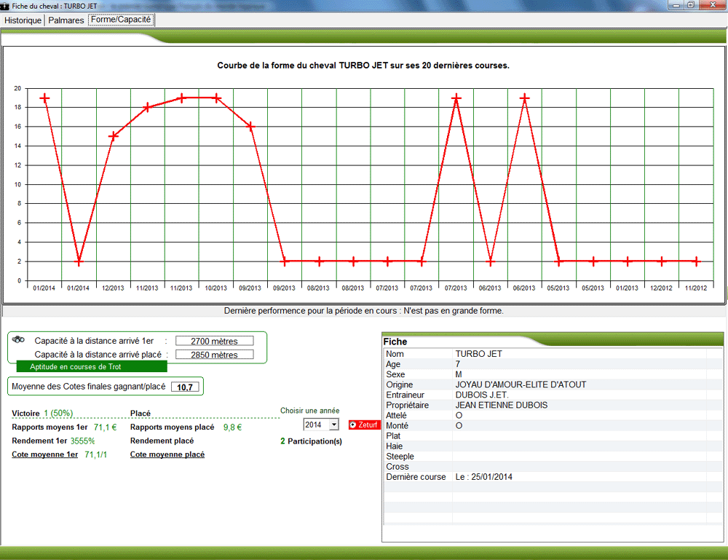The height and width of the screenshot is (560, 728).
Task: Switch to the Historique tab
Action: coord(23,20)
